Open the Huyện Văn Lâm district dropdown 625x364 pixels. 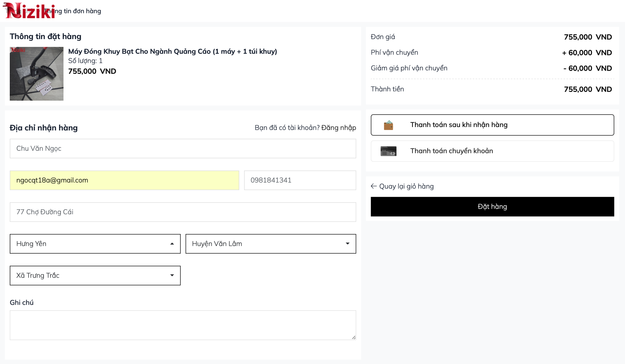(271, 244)
